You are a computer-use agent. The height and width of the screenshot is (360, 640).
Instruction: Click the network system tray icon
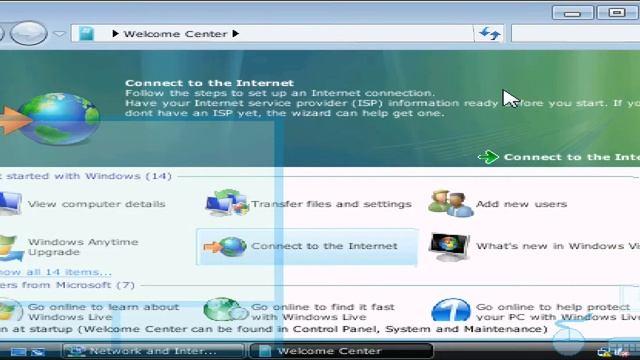[603, 351]
